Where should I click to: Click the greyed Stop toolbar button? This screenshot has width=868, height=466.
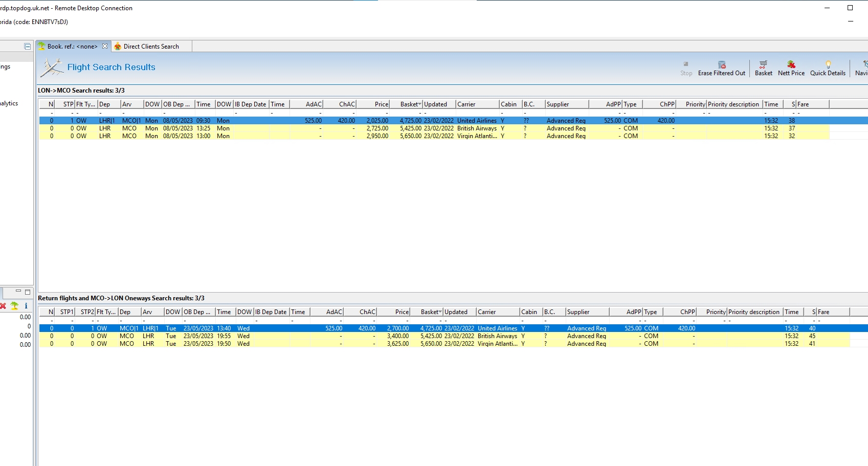[686, 69]
